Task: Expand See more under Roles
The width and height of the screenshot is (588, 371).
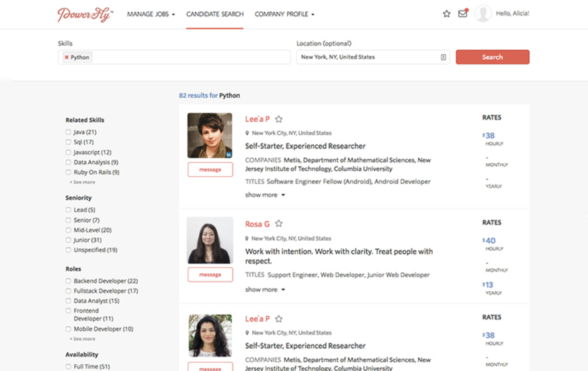Action: [x=83, y=339]
